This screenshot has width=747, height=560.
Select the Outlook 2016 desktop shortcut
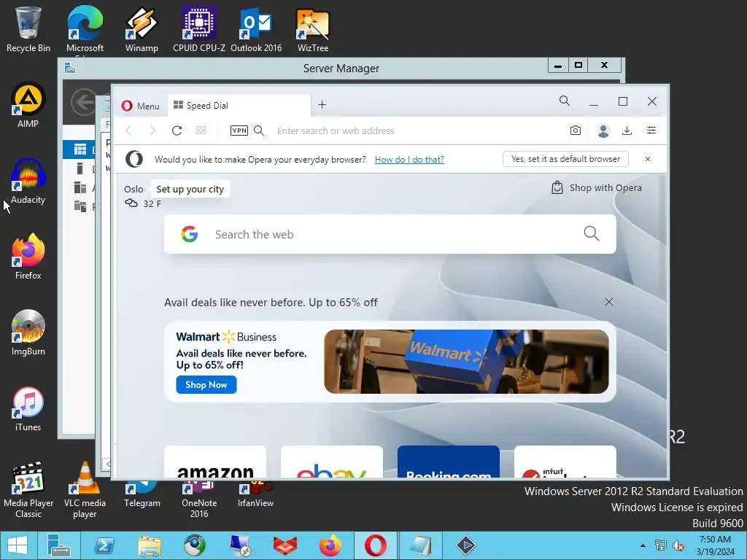click(x=256, y=29)
